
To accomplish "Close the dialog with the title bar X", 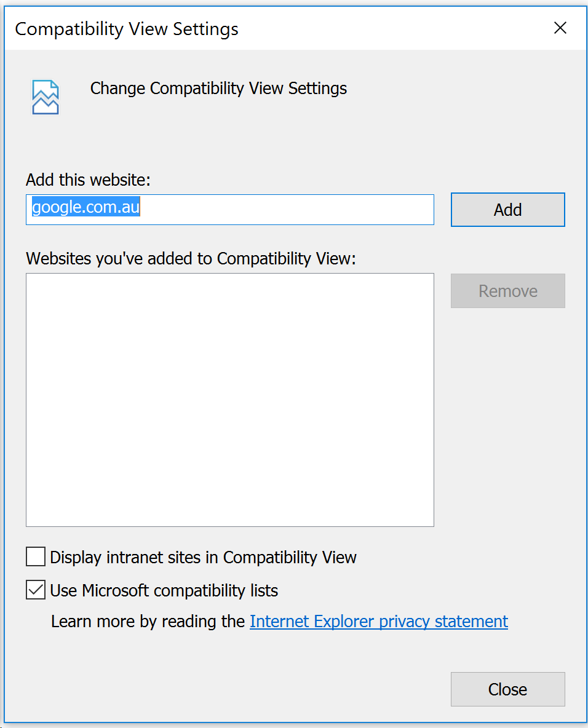I will (560, 28).
